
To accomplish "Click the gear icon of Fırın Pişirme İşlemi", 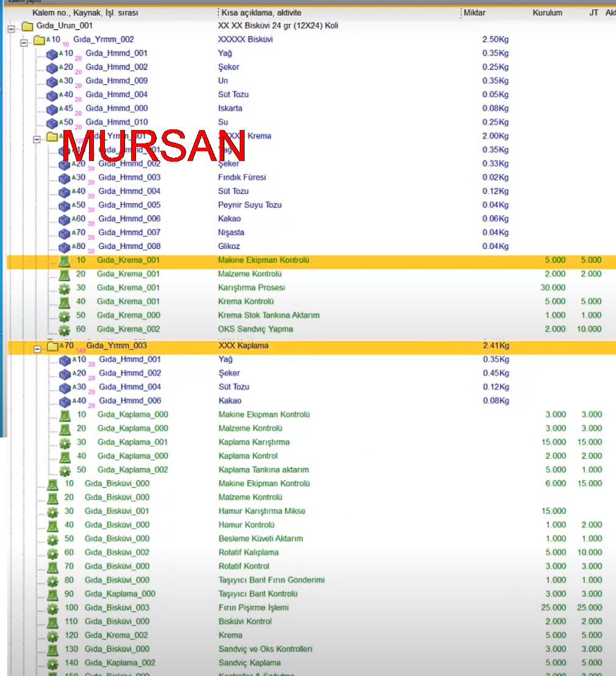I will click(x=52, y=608).
